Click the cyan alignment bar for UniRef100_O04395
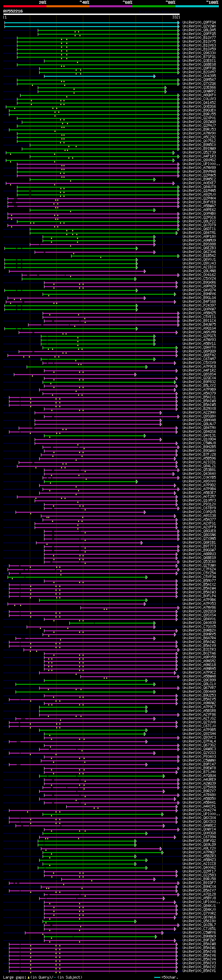Screen dimensions: 222x980 pos(100,76)
